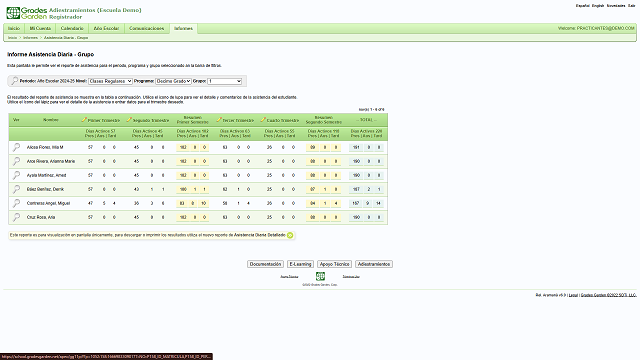640x360 pixels.
Task: Click student name Cruz Rosa, Ana
Action: coord(41,217)
